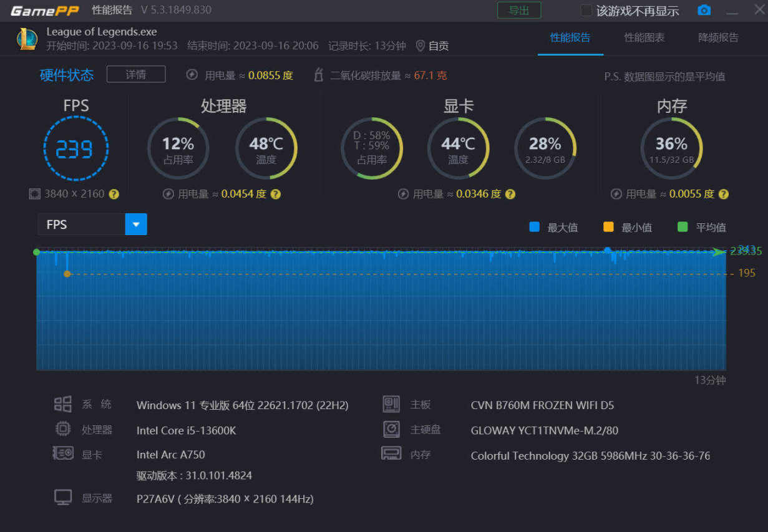
Task: Click the FPS 239 circular gauge
Action: click(76, 148)
